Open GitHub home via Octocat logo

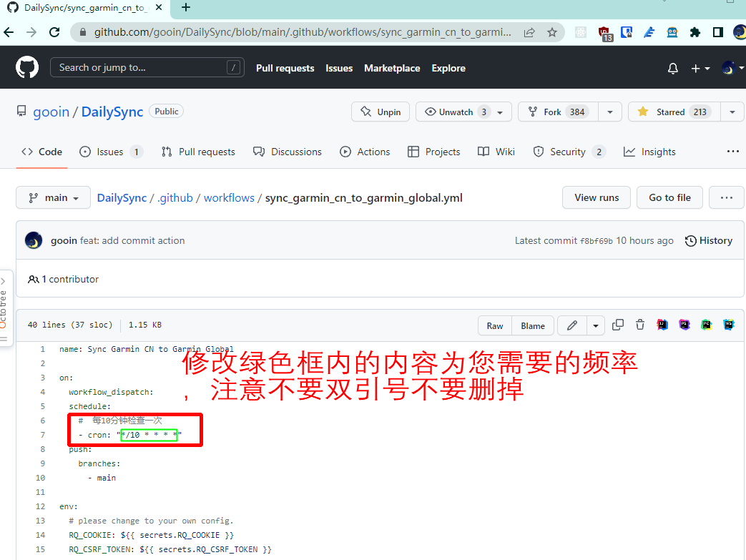[27, 67]
